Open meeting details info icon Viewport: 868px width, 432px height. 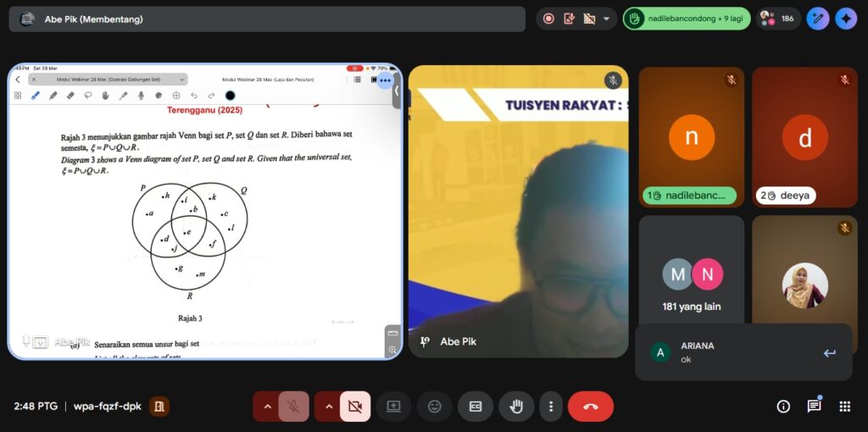coord(783,407)
